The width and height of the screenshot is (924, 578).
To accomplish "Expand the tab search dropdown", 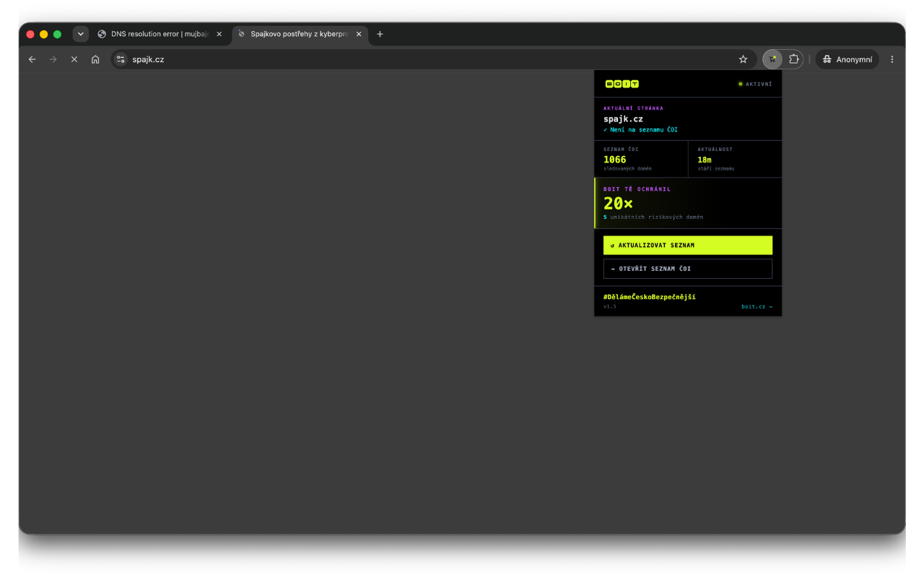I will coord(81,34).
